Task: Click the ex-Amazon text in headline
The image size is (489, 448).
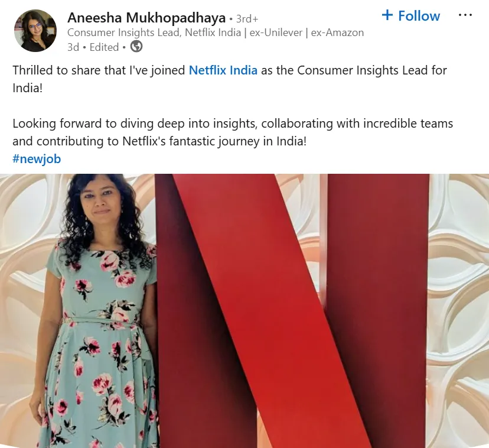Action: pyautogui.click(x=337, y=33)
